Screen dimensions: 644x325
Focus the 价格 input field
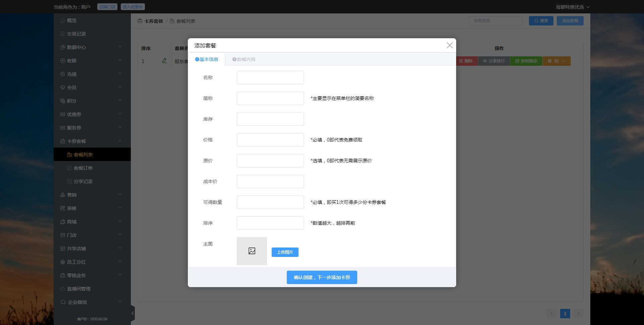270,140
